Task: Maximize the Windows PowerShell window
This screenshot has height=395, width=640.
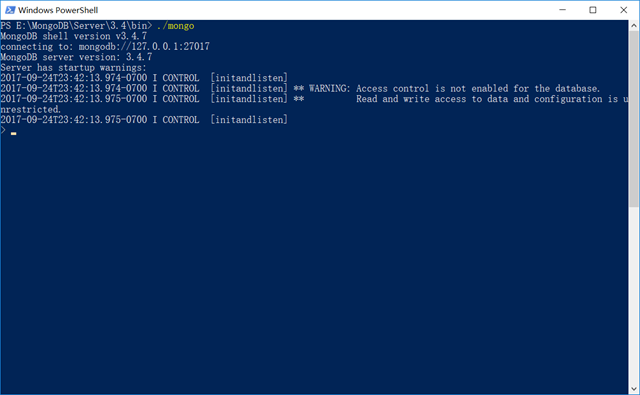Action: click(593, 10)
